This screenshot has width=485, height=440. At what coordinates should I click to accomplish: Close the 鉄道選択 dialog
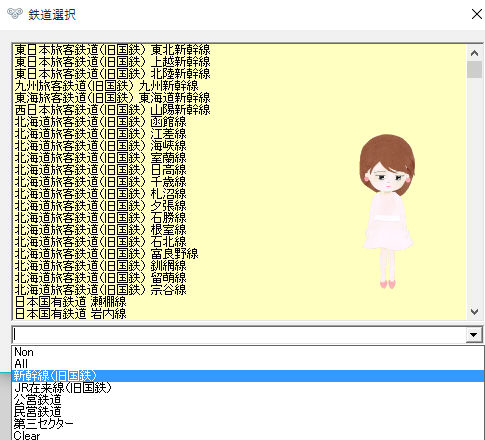click(477, 14)
